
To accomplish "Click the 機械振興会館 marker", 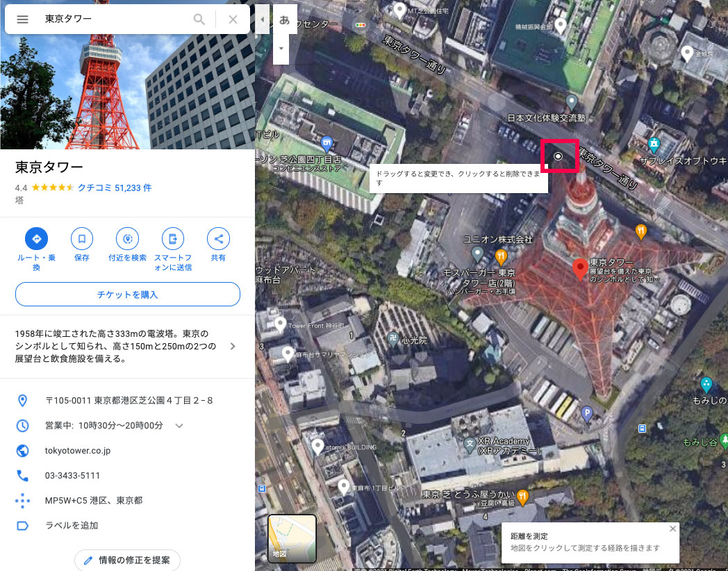I will pos(561,26).
